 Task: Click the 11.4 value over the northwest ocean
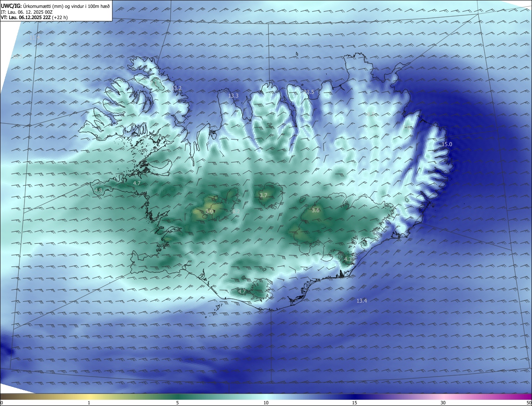pyautogui.click(x=35, y=38)
